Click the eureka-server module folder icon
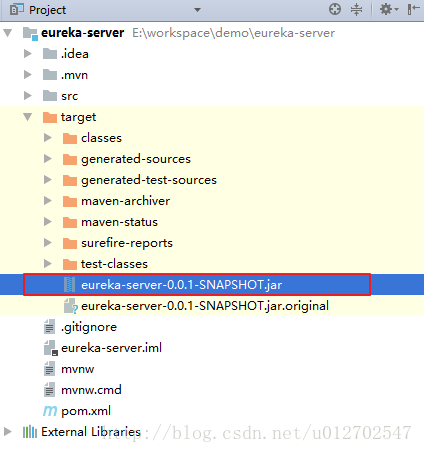Viewport: 424px width, 453px height. 30,33
